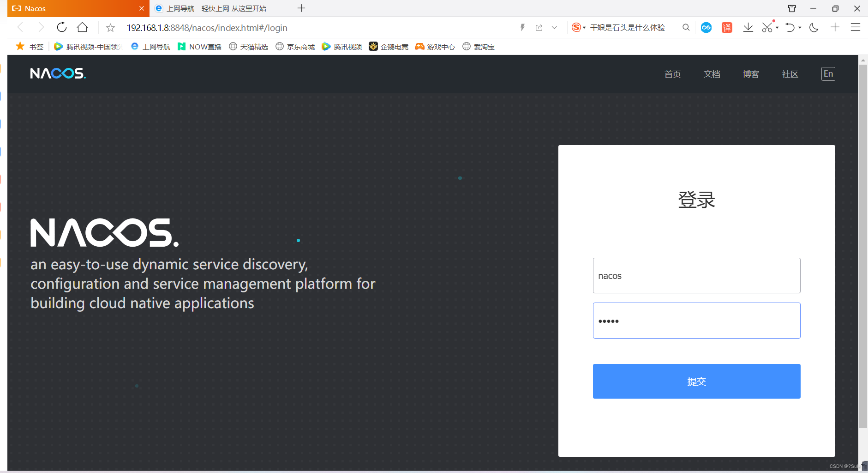Open the 爱淘宝 bookmark
The image size is (868, 473).
click(x=479, y=47)
